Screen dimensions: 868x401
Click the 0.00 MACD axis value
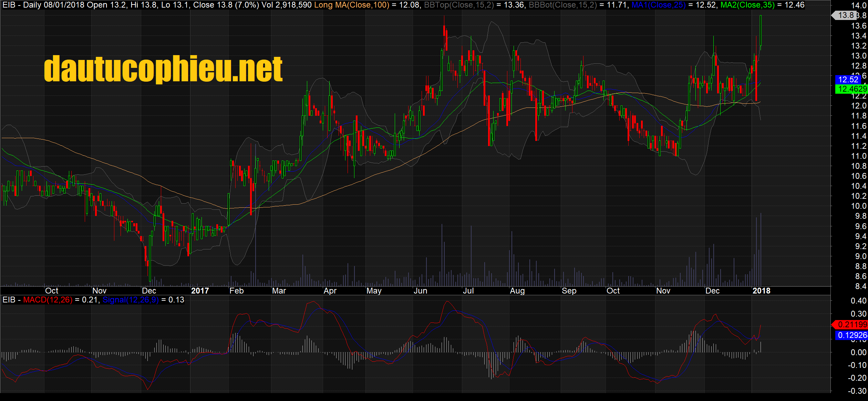point(858,352)
